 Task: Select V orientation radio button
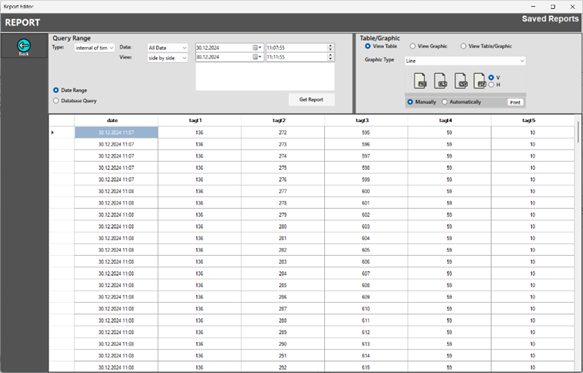coord(491,77)
